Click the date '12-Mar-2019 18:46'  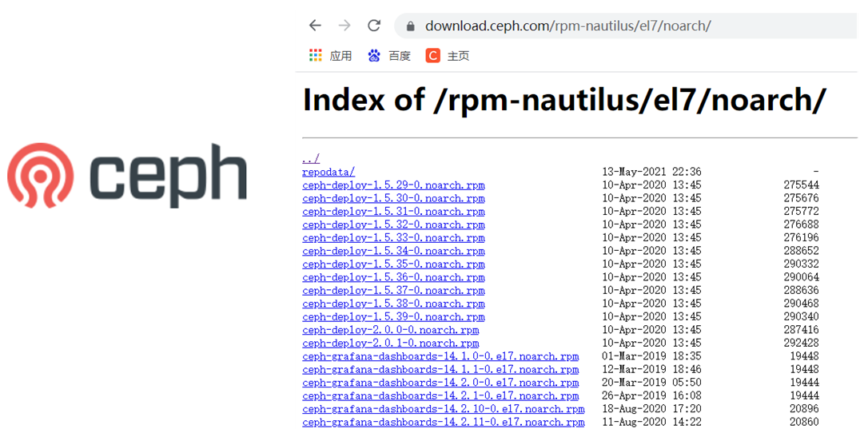(x=651, y=369)
